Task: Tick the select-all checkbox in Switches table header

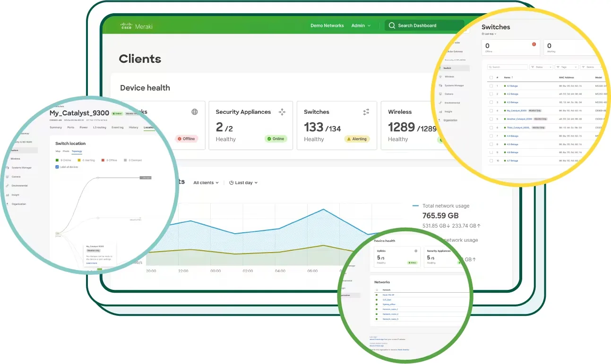Action: tap(491, 77)
